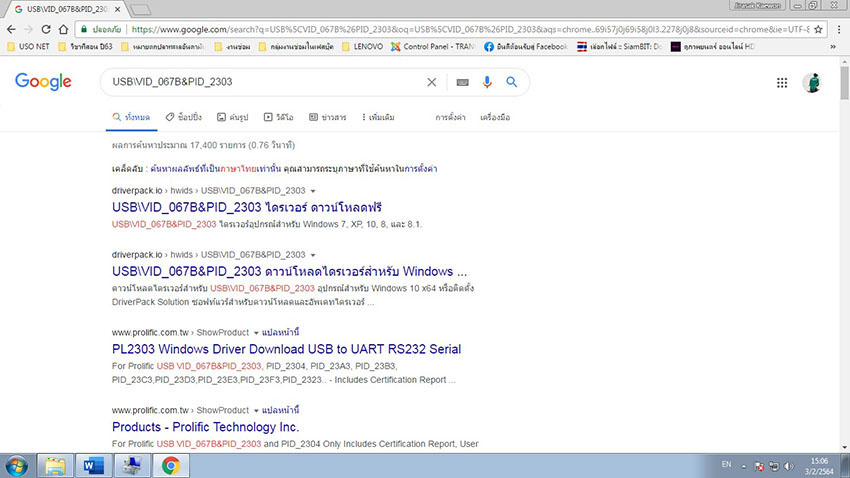
Task: Open ไดรเวอร์ ดาวน์โหลดฟรี driverpack result
Action: [247, 208]
